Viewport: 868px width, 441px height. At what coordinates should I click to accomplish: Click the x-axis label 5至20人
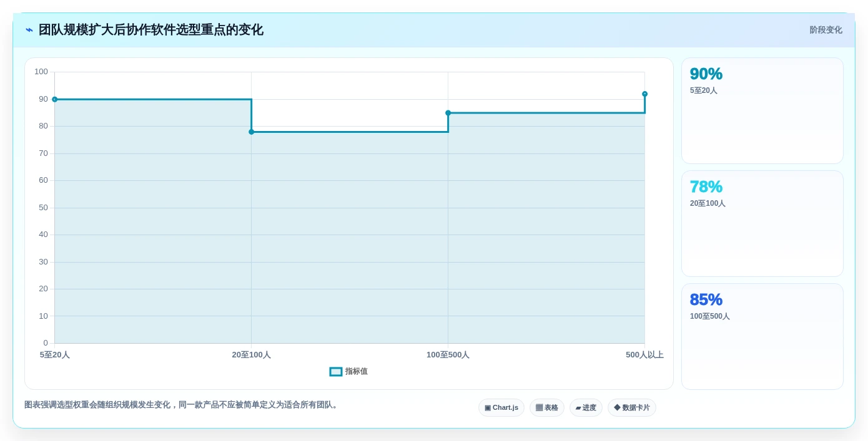click(x=55, y=355)
